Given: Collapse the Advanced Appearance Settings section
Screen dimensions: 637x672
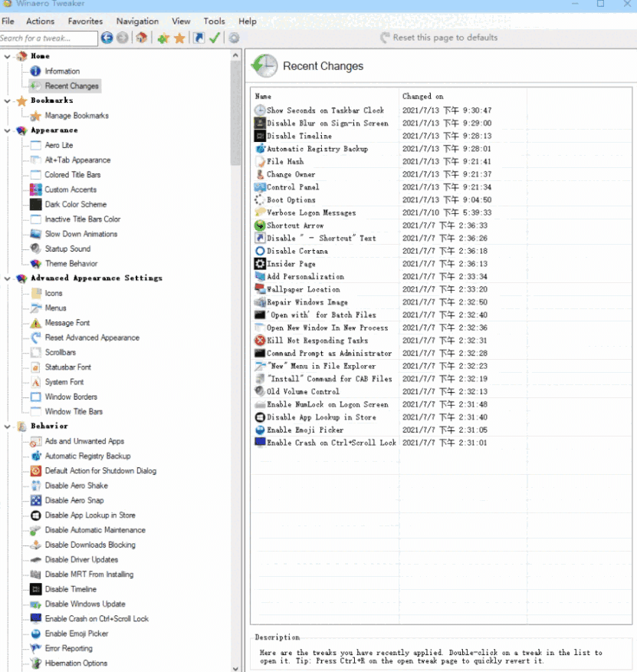Looking at the screenshot, I should [7, 278].
